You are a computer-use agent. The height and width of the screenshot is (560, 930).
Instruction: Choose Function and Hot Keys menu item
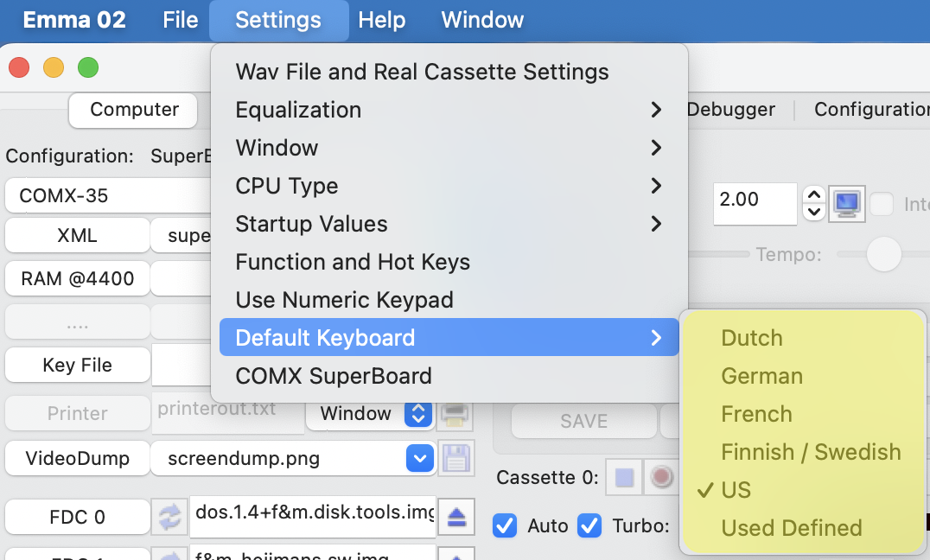pos(353,262)
